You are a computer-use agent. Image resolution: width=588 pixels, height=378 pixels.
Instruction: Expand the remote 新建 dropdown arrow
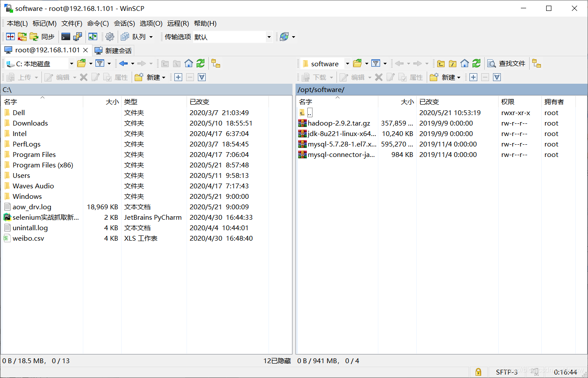coord(459,77)
